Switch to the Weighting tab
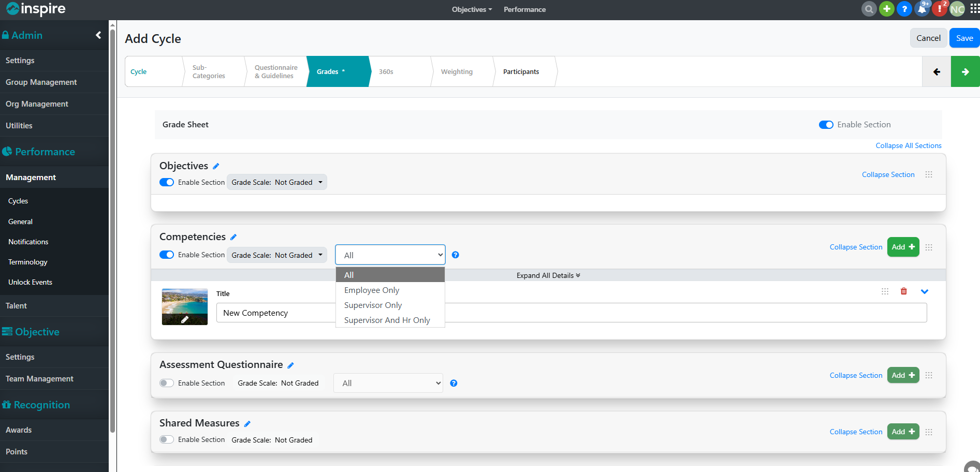Screen dimensions: 980x472 click(x=457, y=72)
